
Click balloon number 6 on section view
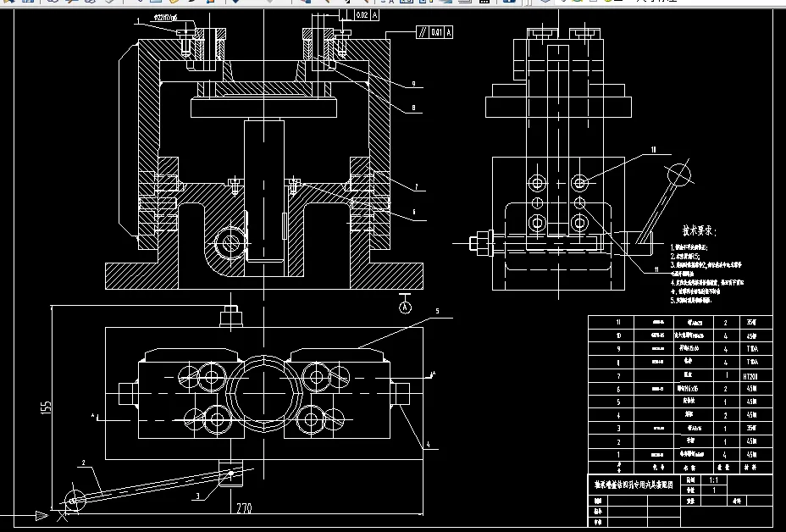pyautogui.click(x=414, y=212)
